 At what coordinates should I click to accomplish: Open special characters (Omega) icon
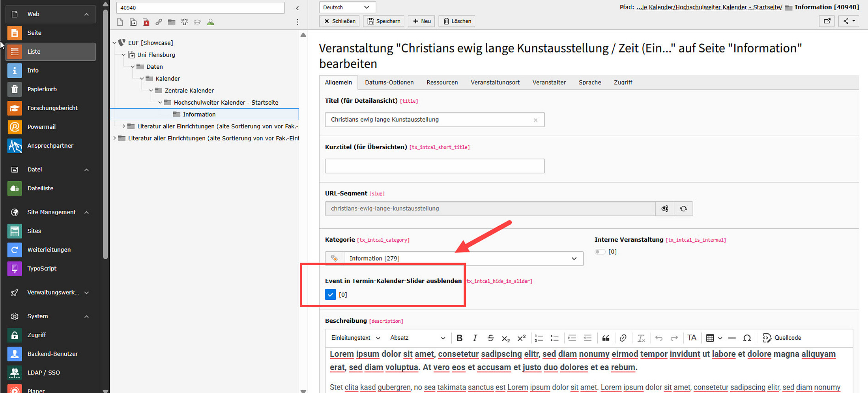[x=747, y=338]
